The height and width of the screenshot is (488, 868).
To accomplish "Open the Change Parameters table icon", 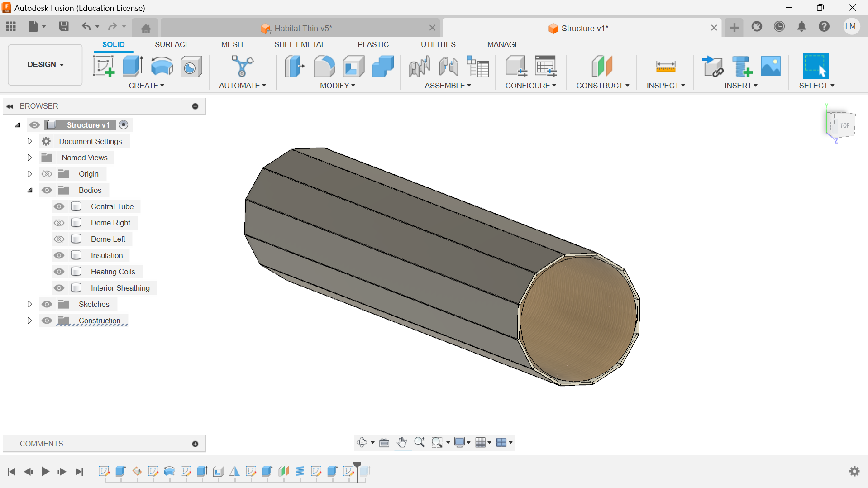I will click(545, 67).
